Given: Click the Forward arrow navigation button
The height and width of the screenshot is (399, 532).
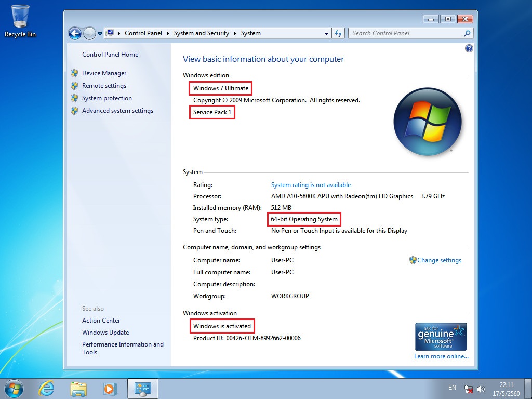Looking at the screenshot, I should click(x=89, y=33).
